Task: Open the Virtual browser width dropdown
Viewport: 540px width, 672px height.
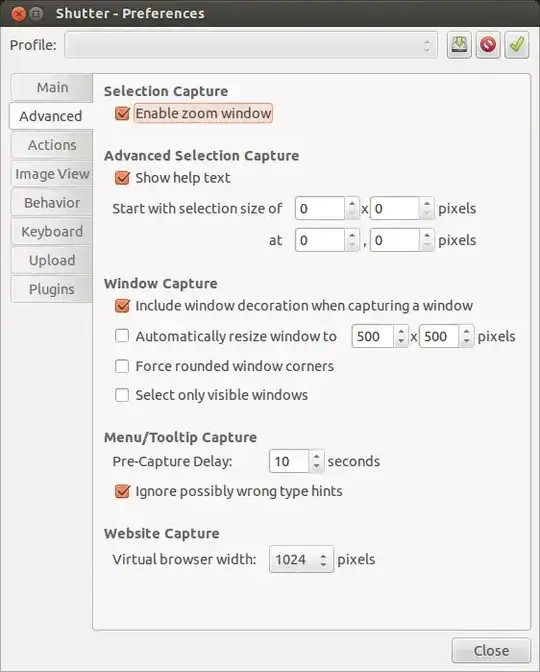Action: pyautogui.click(x=301, y=559)
